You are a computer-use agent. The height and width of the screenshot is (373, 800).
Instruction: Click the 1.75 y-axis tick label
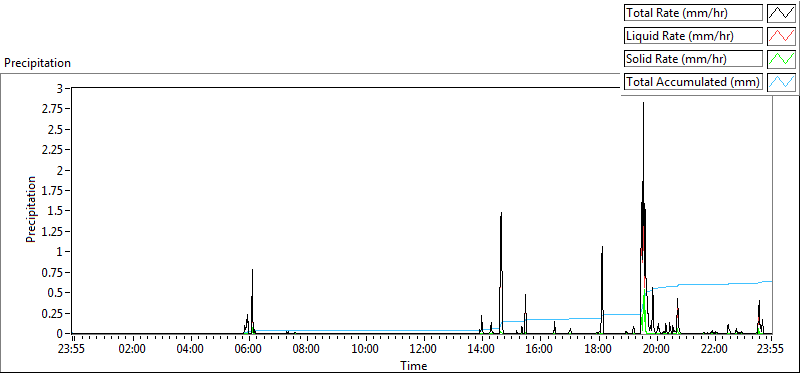pos(52,190)
